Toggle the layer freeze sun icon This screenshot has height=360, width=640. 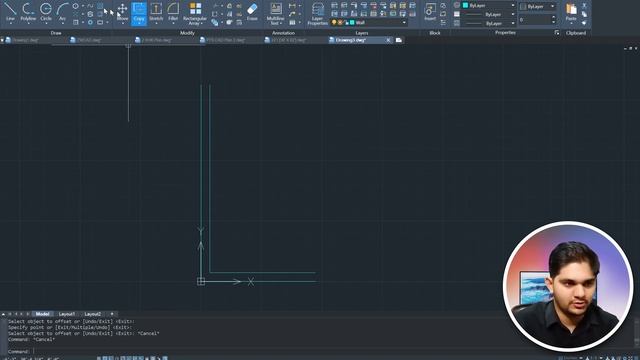[340, 22]
